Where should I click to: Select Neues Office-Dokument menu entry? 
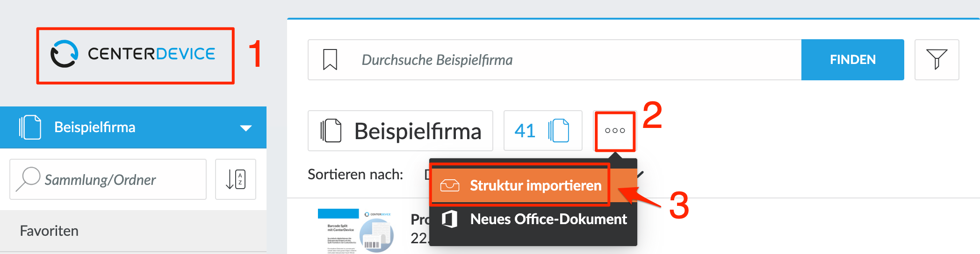tap(533, 219)
